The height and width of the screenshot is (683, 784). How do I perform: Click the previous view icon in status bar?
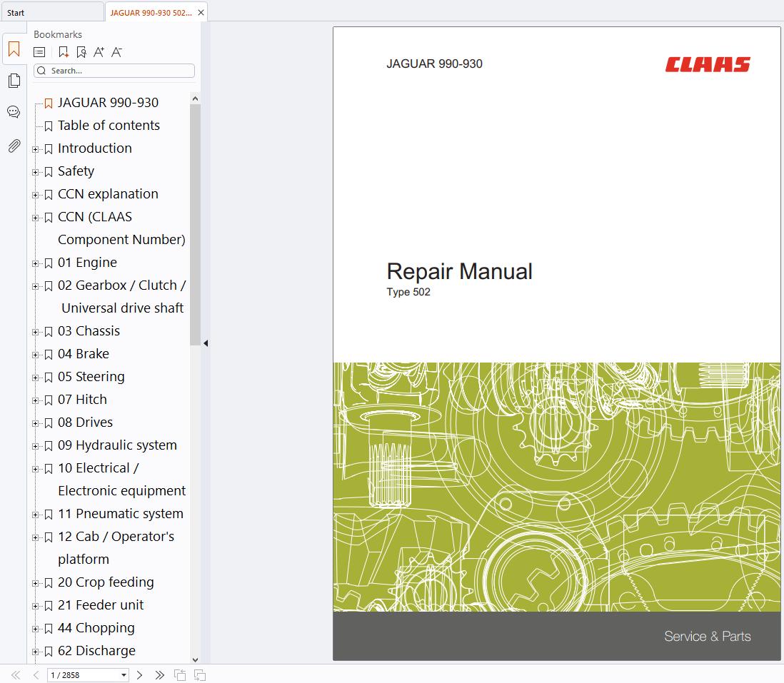point(180,675)
